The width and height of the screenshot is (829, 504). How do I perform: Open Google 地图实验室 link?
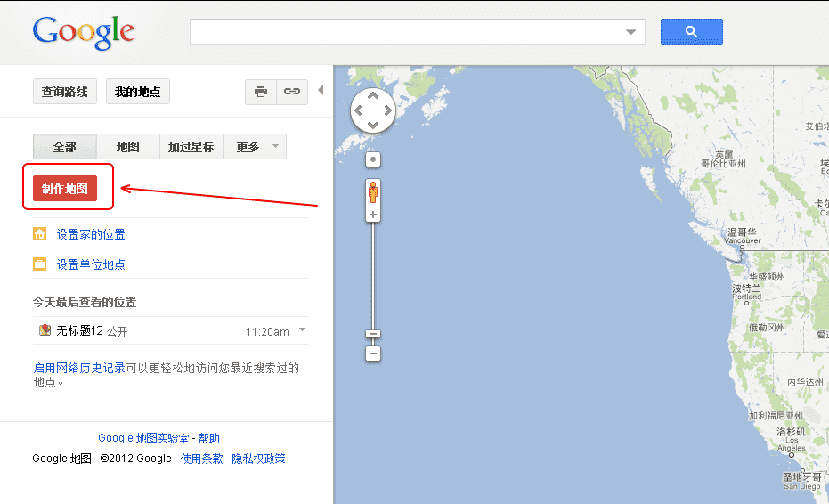tap(144, 438)
